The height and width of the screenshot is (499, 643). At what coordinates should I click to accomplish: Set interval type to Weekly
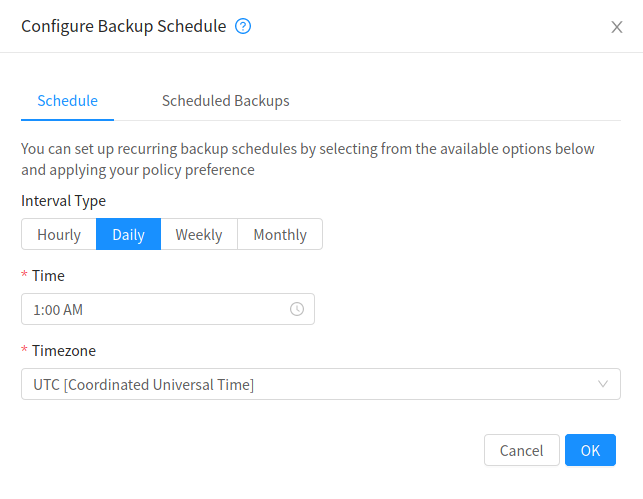click(x=199, y=235)
